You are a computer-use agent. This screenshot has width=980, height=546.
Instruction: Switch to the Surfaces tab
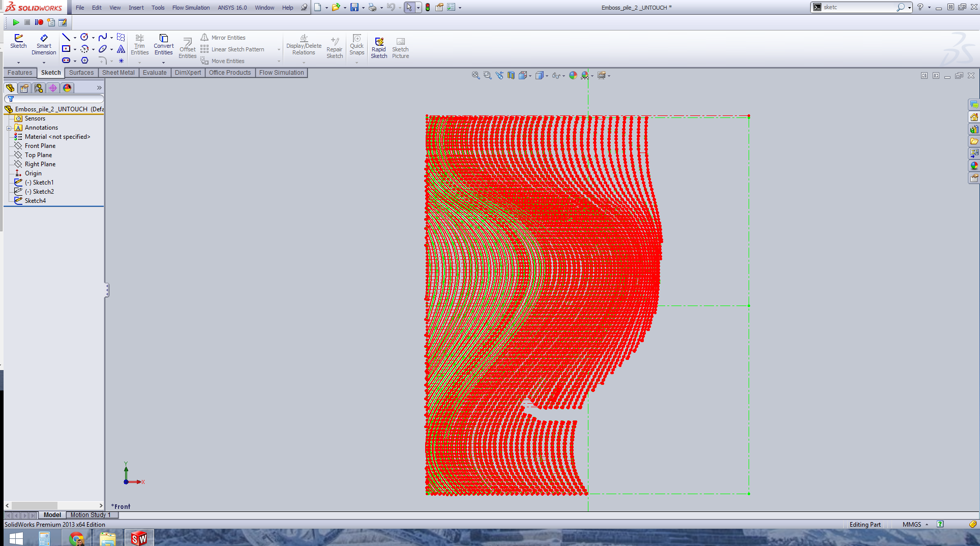click(x=81, y=73)
